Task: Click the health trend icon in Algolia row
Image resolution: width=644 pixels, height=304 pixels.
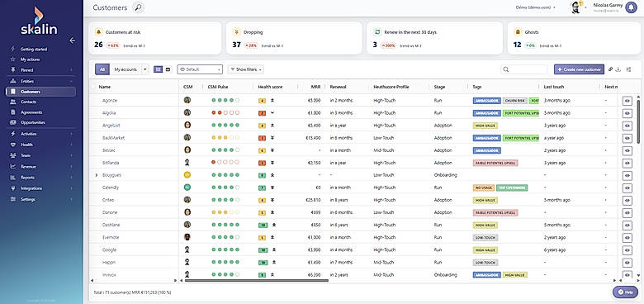Action: [x=272, y=112]
